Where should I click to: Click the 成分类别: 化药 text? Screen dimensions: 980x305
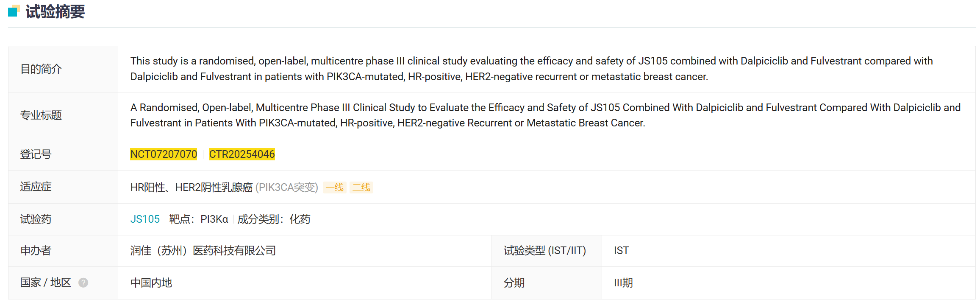coord(274,219)
